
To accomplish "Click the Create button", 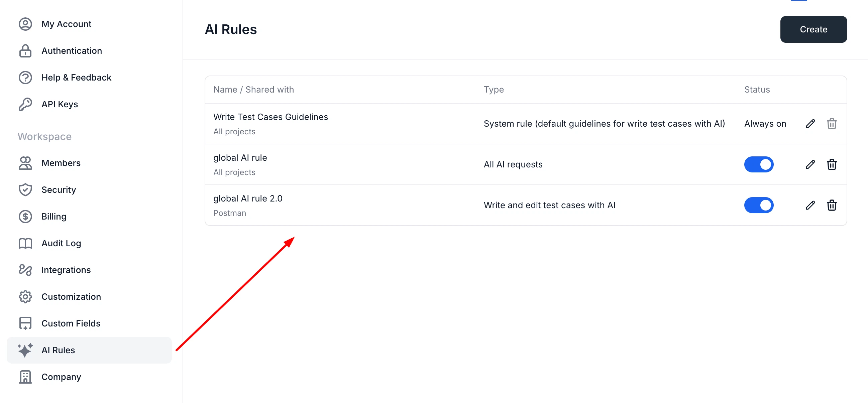I will point(813,29).
